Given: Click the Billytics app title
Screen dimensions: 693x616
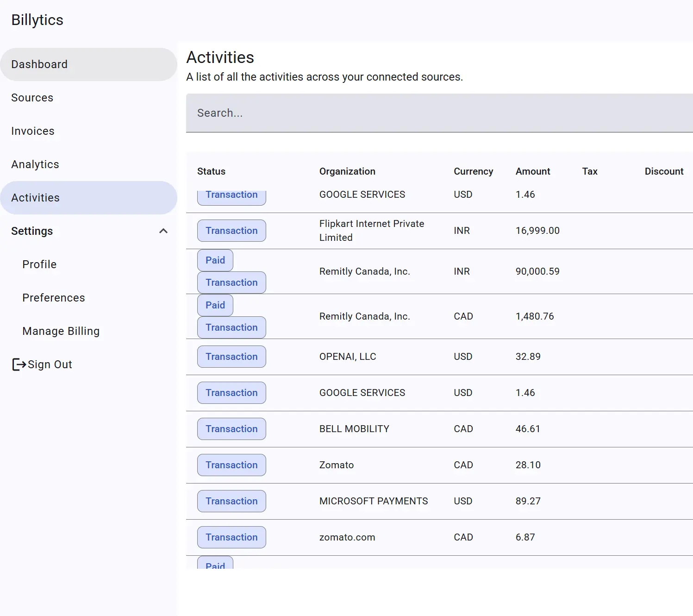Looking at the screenshot, I should click(x=37, y=20).
